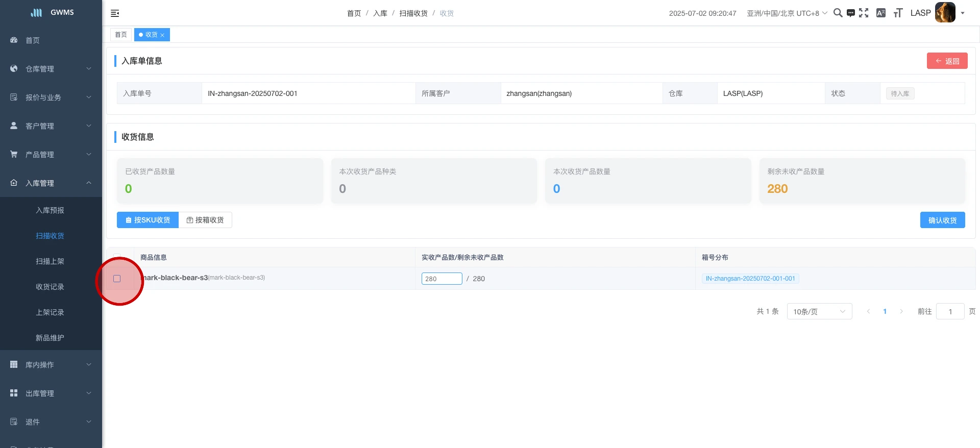Open the 10条/页 page size dropdown
This screenshot has width=980, height=448.
coord(819,311)
